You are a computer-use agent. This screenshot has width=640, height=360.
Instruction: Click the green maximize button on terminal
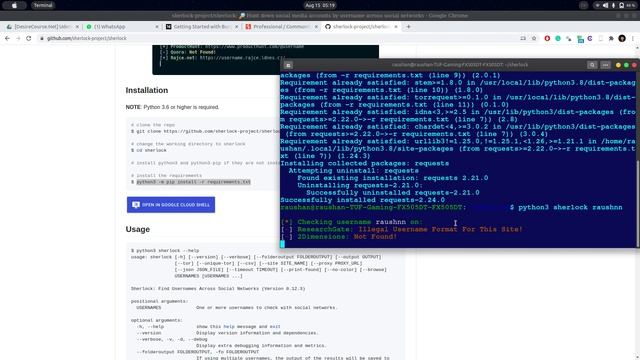click(626, 65)
